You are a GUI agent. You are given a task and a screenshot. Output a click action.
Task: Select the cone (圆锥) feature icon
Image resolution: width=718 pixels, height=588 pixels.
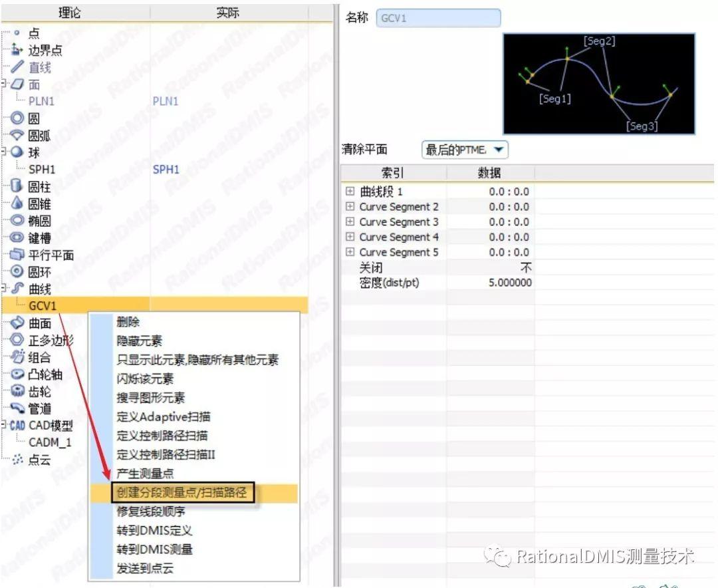click(x=17, y=204)
